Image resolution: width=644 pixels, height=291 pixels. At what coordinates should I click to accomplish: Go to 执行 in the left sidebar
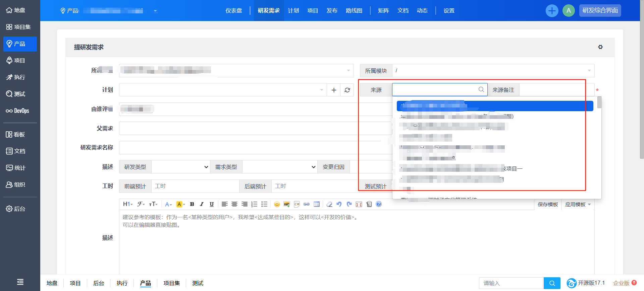(x=16, y=77)
